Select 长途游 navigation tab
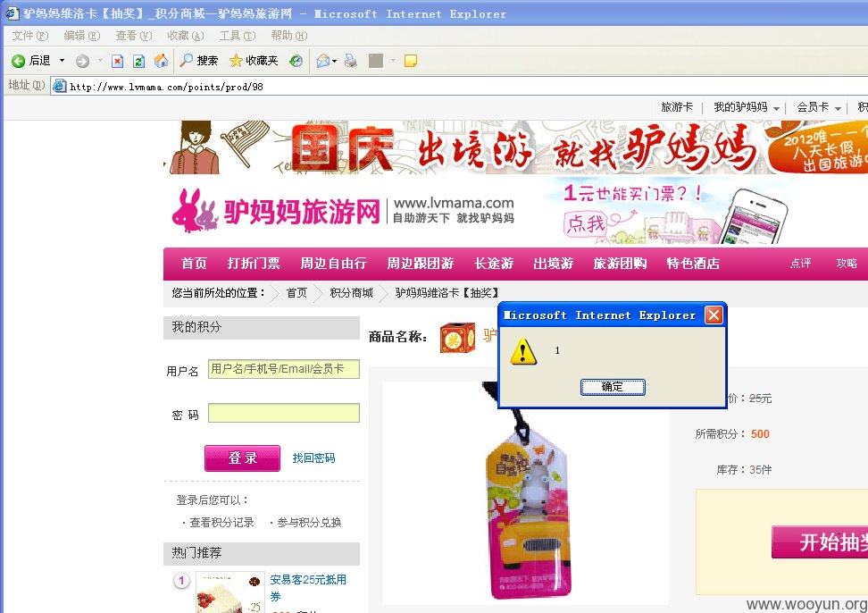This screenshot has height=613, width=868. [x=494, y=264]
